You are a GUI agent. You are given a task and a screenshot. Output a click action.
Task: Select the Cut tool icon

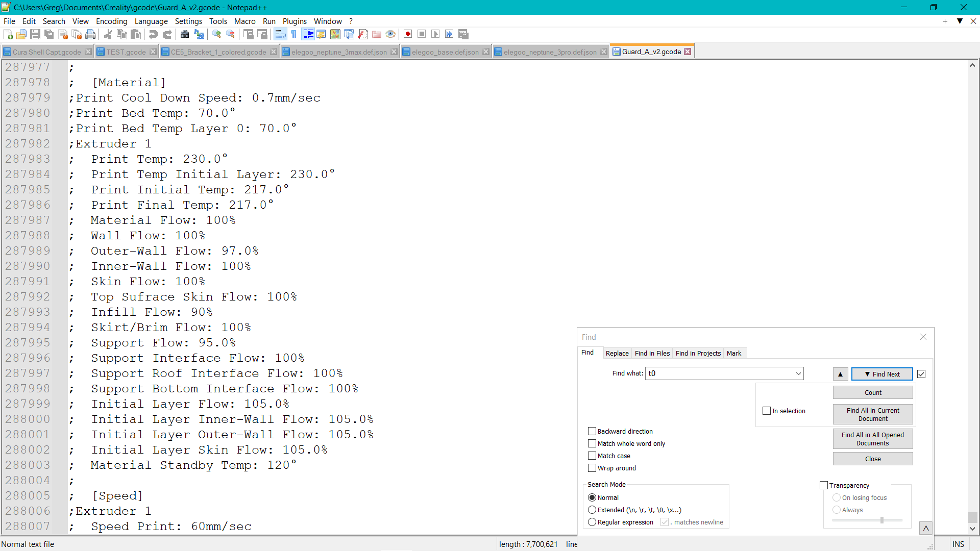tap(108, 34)
